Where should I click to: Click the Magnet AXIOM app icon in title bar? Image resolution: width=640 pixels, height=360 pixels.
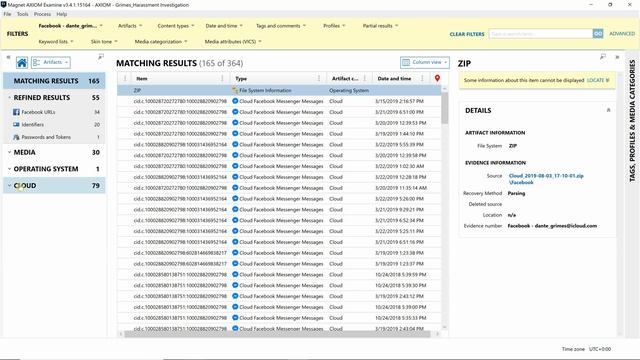pos(3,4)
